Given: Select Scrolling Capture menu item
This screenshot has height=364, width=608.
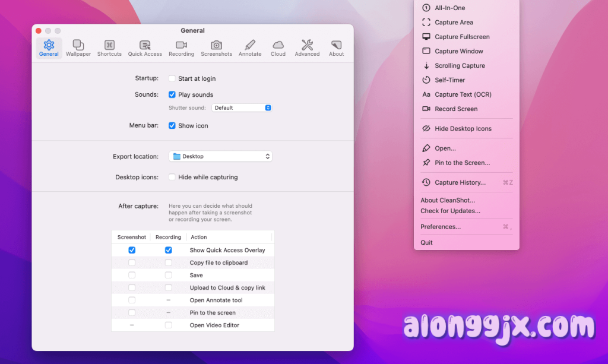Looking at the screenshot, I should (460, 66).
